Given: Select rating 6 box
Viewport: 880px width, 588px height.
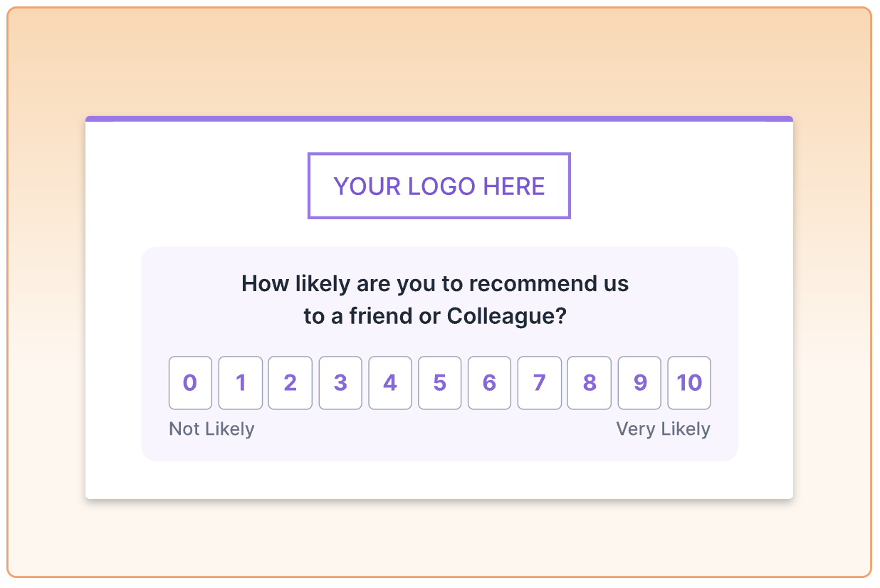Looking at the screenshot, I should point(489,383).
